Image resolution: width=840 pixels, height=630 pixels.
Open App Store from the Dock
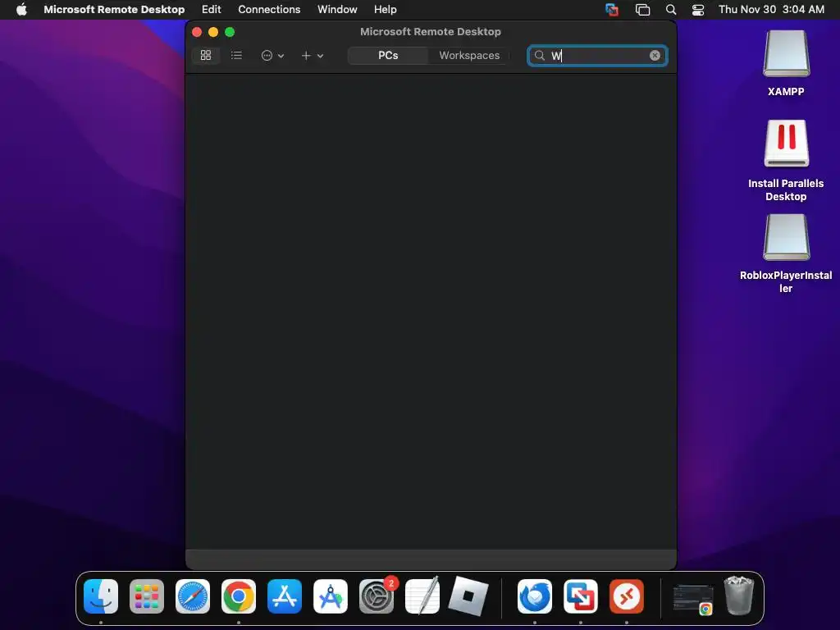pyautogui.click(x=285, y=596)
